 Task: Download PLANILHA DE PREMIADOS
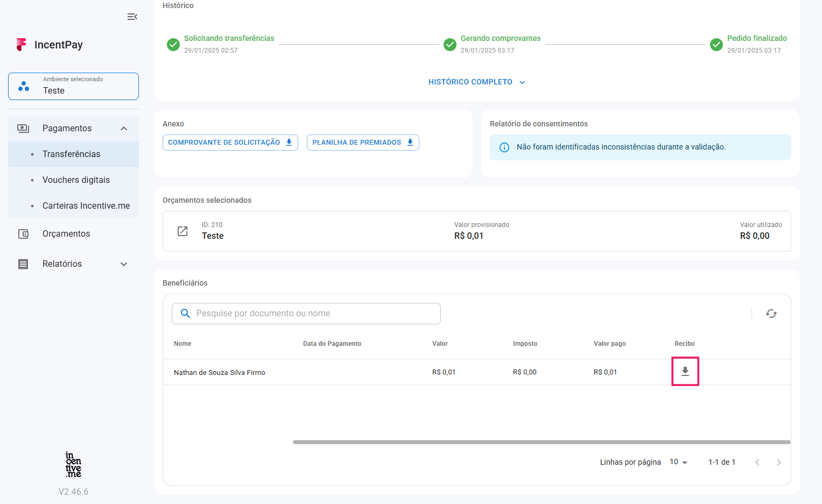[363, 143]
